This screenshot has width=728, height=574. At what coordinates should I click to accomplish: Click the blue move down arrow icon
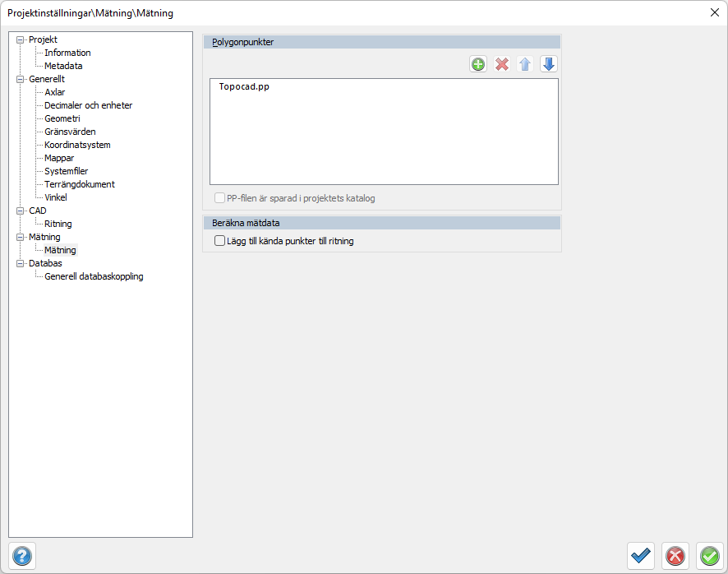[x=549, y=64]
